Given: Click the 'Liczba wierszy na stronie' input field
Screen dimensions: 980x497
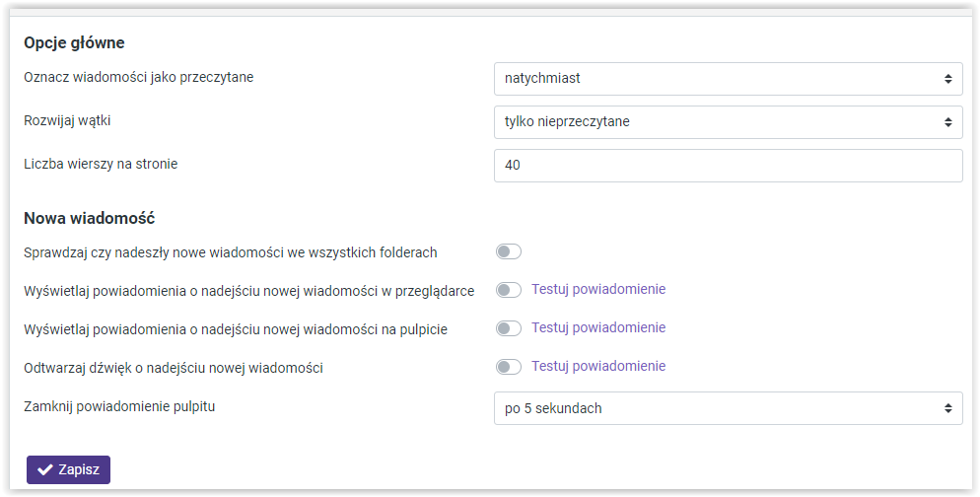Looking at the screenshot, I should pos(728,166).
